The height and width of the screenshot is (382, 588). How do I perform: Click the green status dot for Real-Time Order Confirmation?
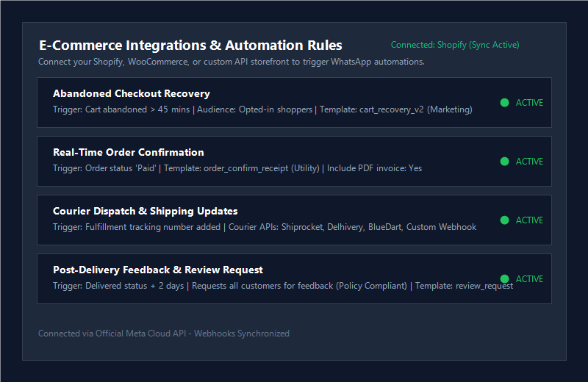pos(504,161)
